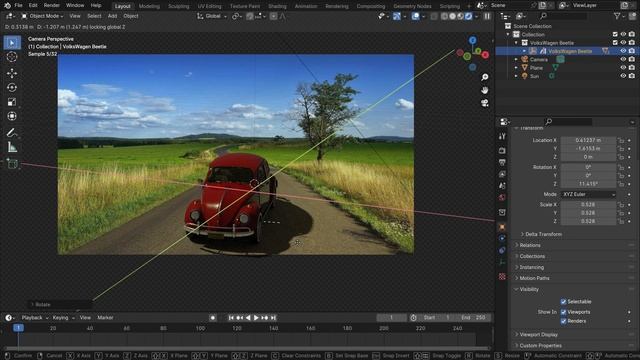Play the animation forward
Image resolution: width=640 pixels, height=360 pixels.
point(256,318)
